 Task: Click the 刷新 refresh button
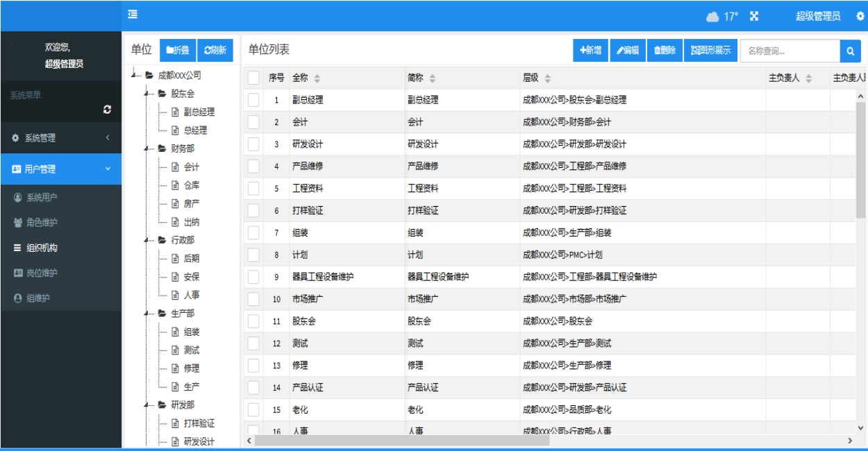pos(215,50)
